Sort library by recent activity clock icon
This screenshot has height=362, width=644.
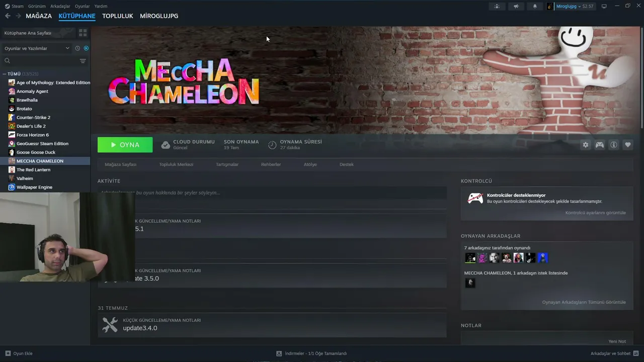coord(77,48)
